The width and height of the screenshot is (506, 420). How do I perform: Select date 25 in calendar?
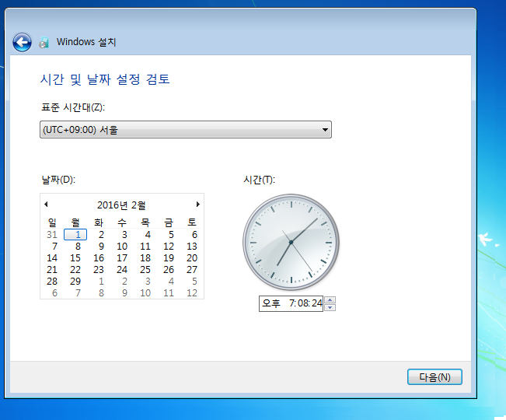145,270
